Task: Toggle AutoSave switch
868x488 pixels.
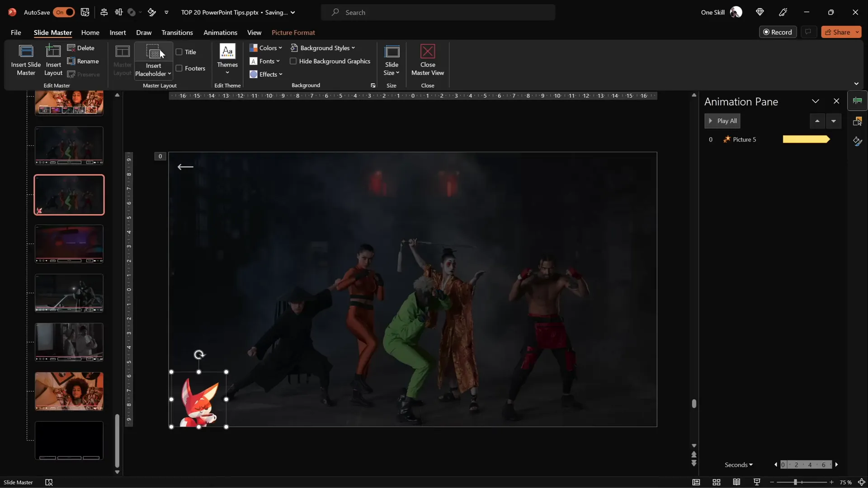Action: pyautogui.click(x=64, y=12)
